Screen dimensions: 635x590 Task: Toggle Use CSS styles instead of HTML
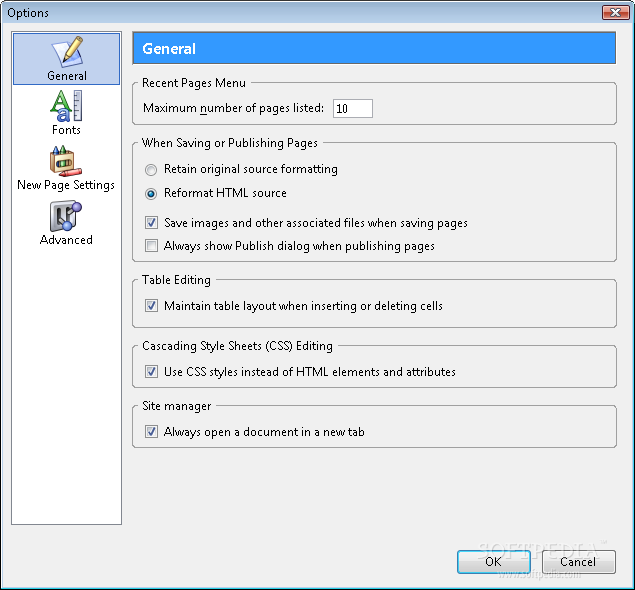pyautogui.click(x=151, y=371)
